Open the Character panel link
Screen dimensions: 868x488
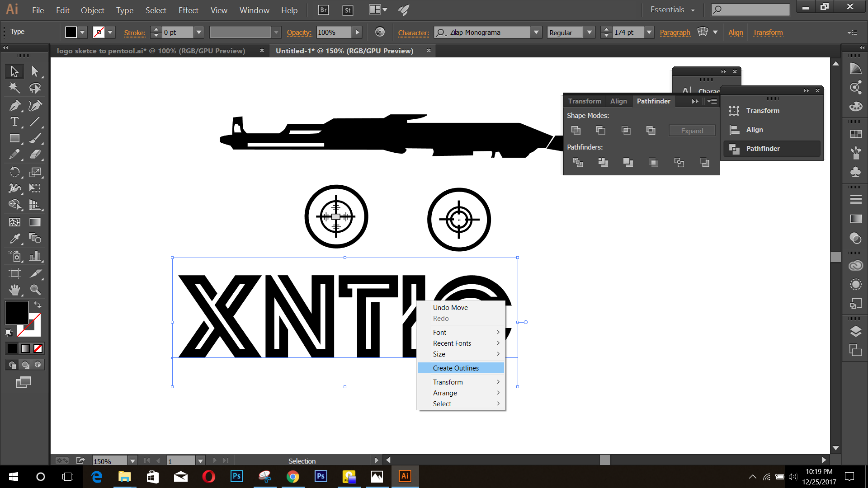(413, 33)
